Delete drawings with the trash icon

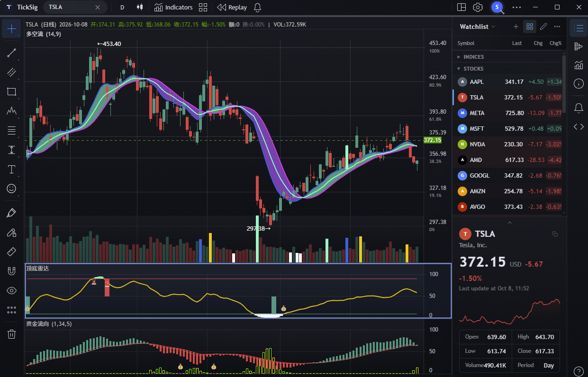11,334
